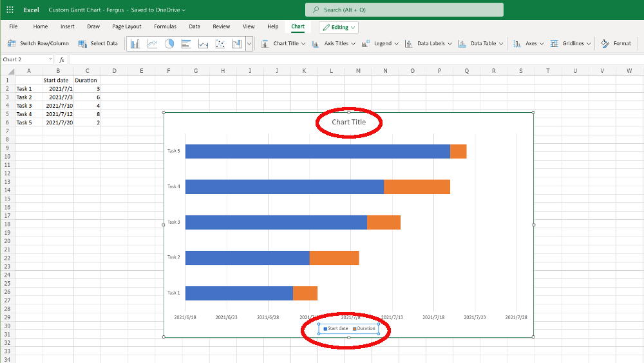Image resolution: width=644 pixels, height=363 pixels.
Task: Click the file name Custom Gantt Chart dropdown
Action: point(117,10)
